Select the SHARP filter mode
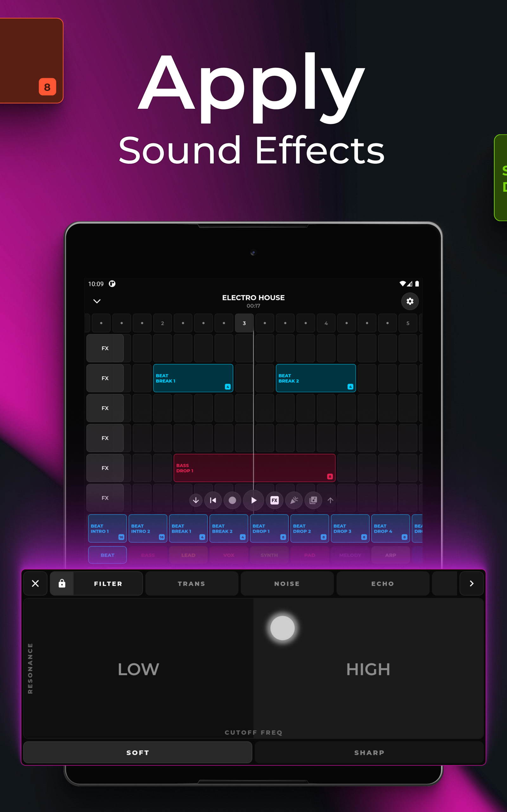The image size is (507, 812). tap(369, 752)
